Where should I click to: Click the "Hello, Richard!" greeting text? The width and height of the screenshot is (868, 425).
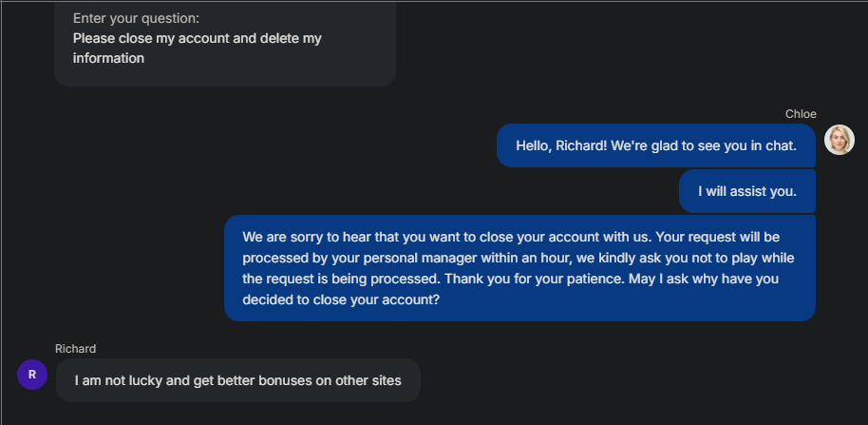(568, 145)
